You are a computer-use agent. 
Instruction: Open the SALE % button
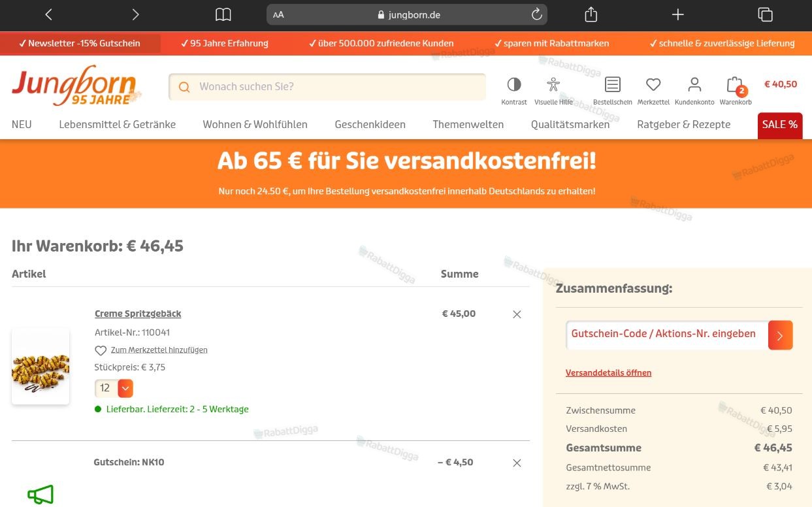click(x=780, y=125)
